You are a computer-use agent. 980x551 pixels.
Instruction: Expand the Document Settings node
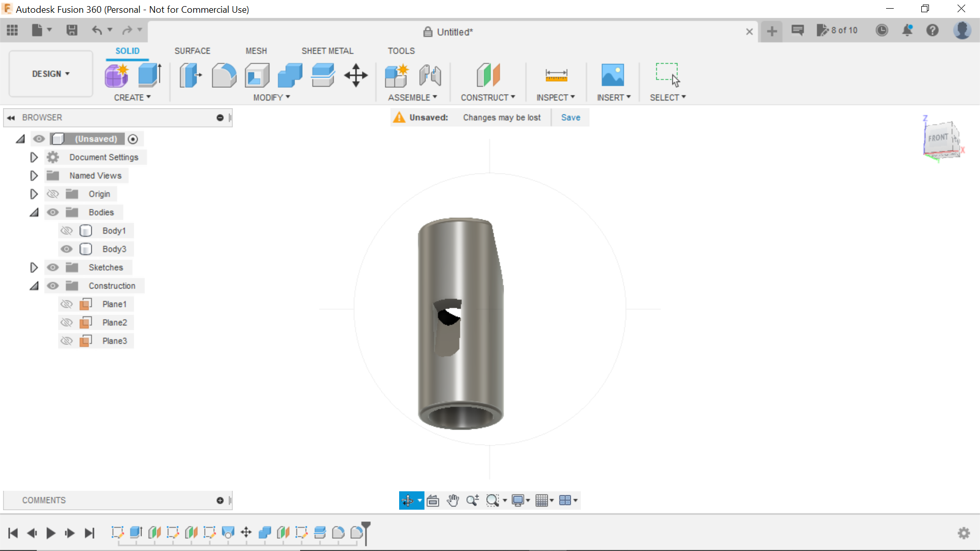[x=34, y=157]
